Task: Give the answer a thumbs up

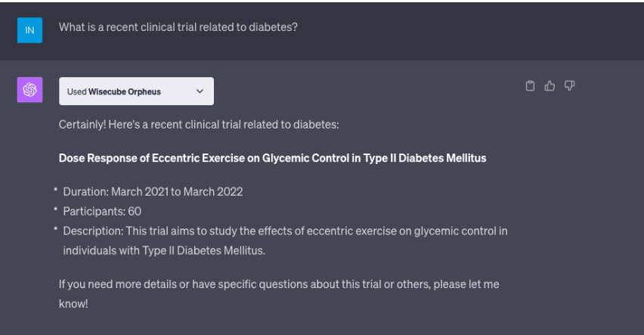Action: click(550, 86)
